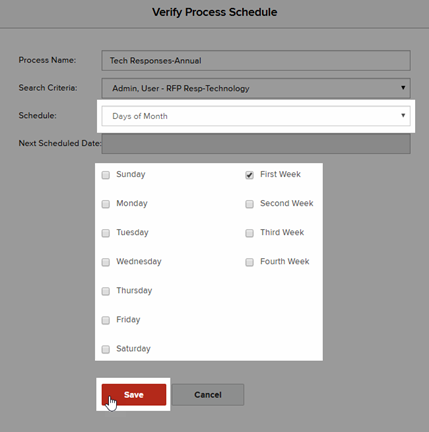Check the Second Week checkbox
Viewport: 429px width, 432px height.
pos(249,204)
